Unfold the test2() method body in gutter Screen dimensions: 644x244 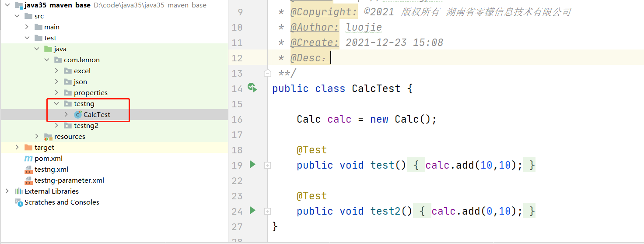pos(267,212)
